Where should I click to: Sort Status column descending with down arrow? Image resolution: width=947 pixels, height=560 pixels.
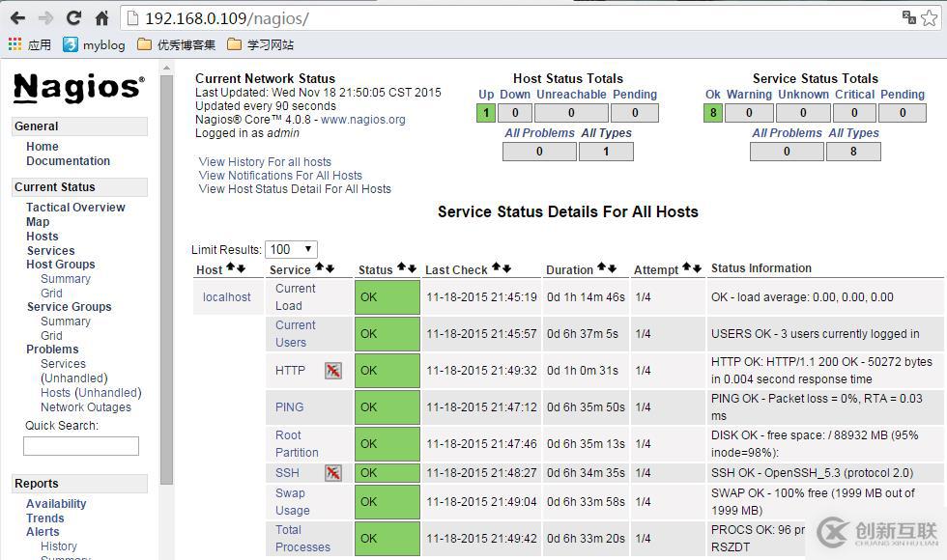point(412,268)
